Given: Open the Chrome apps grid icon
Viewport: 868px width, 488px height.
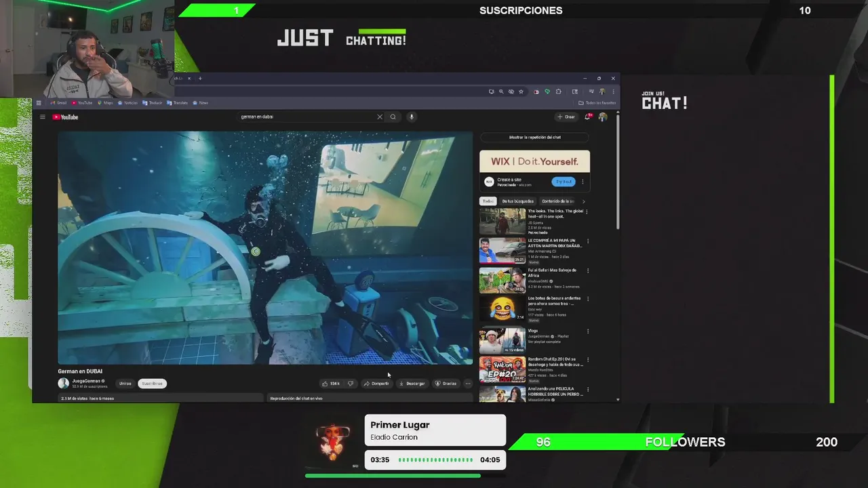Looking at the screenshot, I should 39,103.
